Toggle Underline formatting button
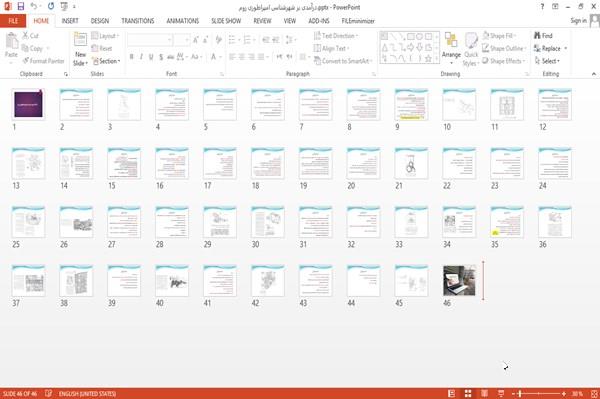 tap(151, 57)
